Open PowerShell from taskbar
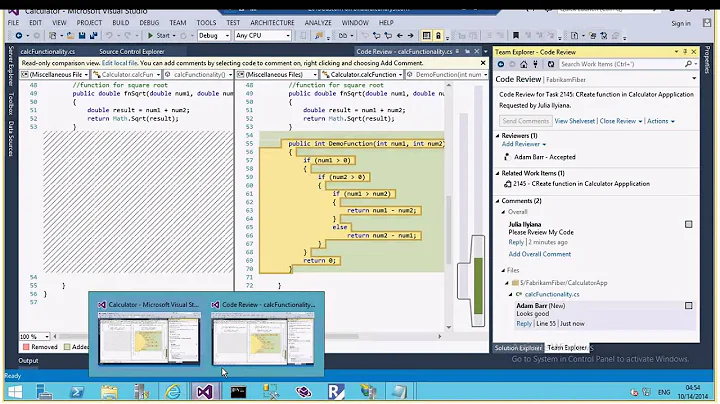 click(77, 392)
